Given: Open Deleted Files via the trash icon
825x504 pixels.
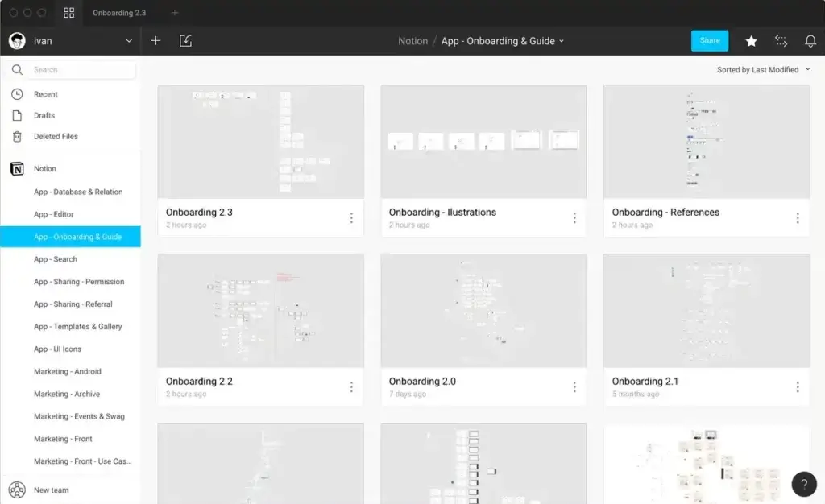Looking at the screenshot, I should click(17, 136).
